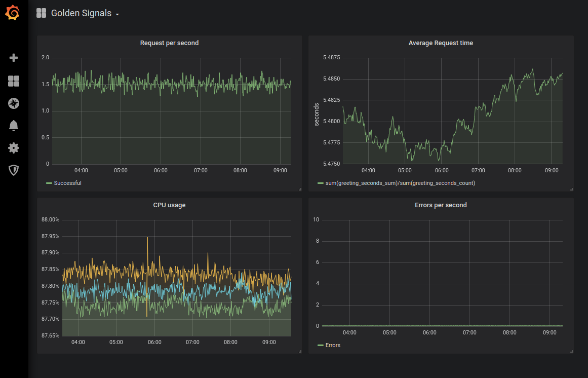Open the Create plus menu

[14, 58]
